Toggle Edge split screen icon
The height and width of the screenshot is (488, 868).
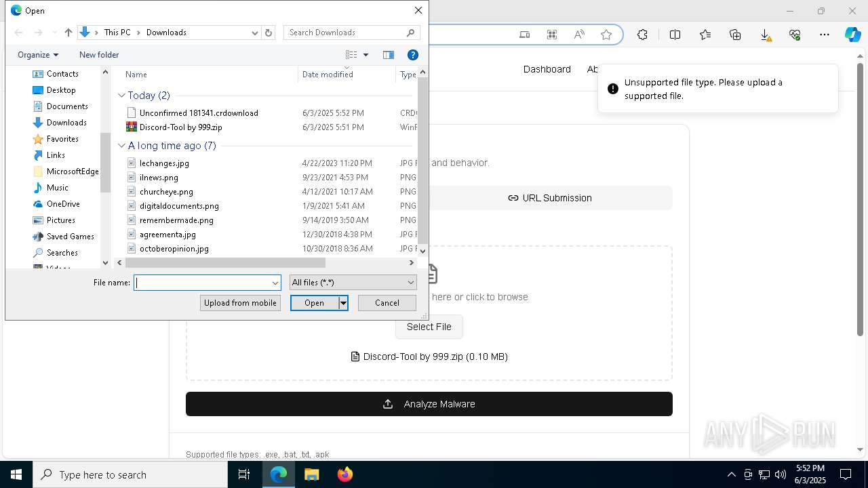(x=675, y=35)
